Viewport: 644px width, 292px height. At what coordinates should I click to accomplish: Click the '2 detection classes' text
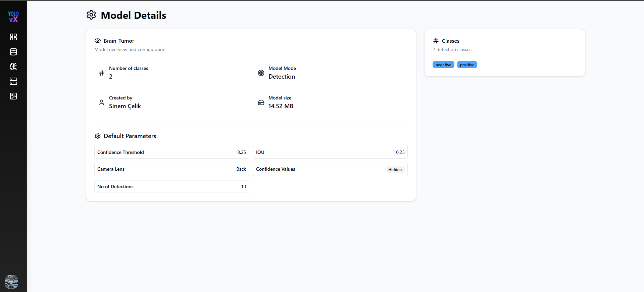tap(452, 49)
